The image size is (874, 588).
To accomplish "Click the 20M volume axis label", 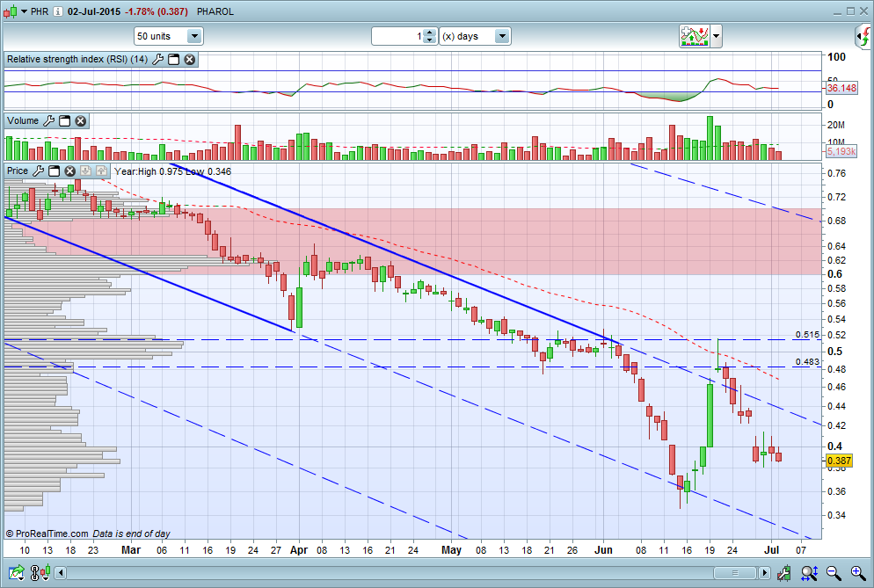I will pos(836,125).
